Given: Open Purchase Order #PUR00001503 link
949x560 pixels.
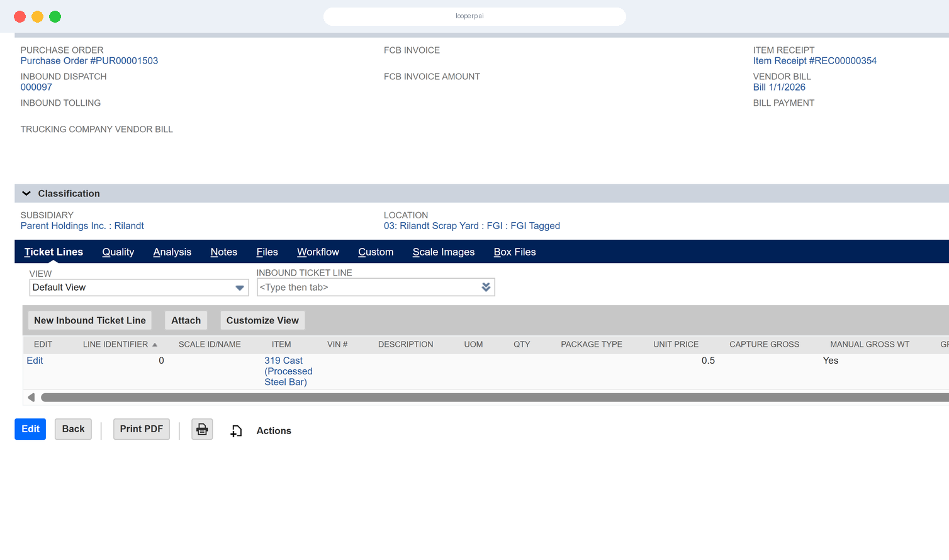Looking at the screenshot, I should click(89, 61).
